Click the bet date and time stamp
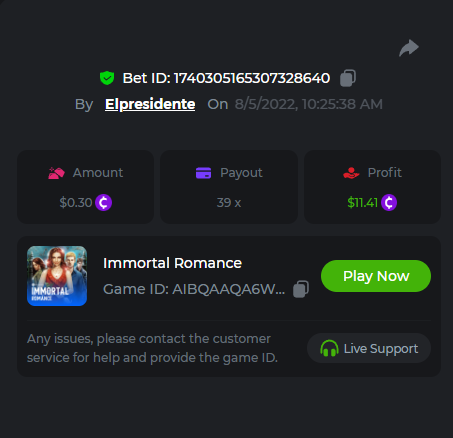Screen dimensions: 453x438 tap(309, 104)
